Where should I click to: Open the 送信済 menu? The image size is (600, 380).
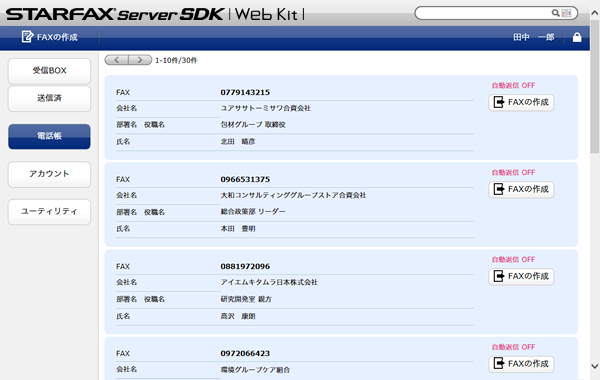(49, 98)
